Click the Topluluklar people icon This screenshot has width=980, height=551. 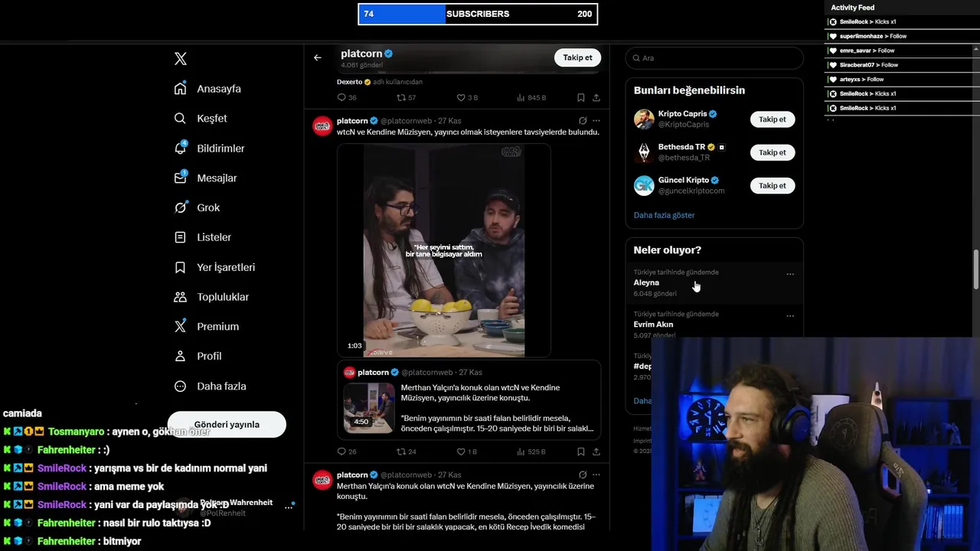[180, 297]
